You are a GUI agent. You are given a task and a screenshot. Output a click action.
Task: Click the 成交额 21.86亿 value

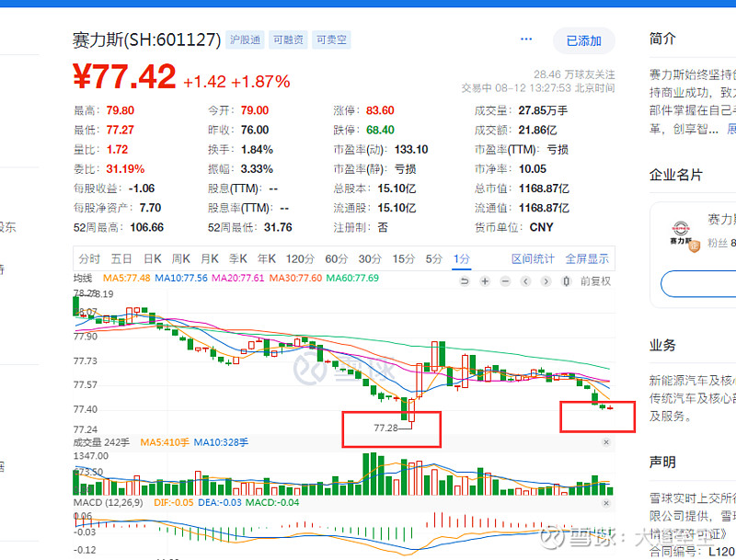537,130
